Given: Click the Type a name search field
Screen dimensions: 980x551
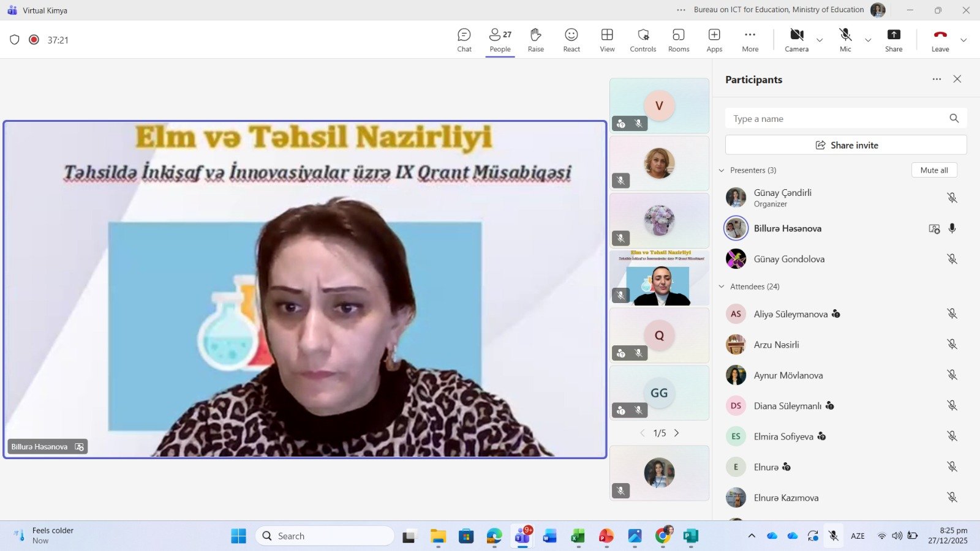Looking at the screenshot, I should click(836, 119).
